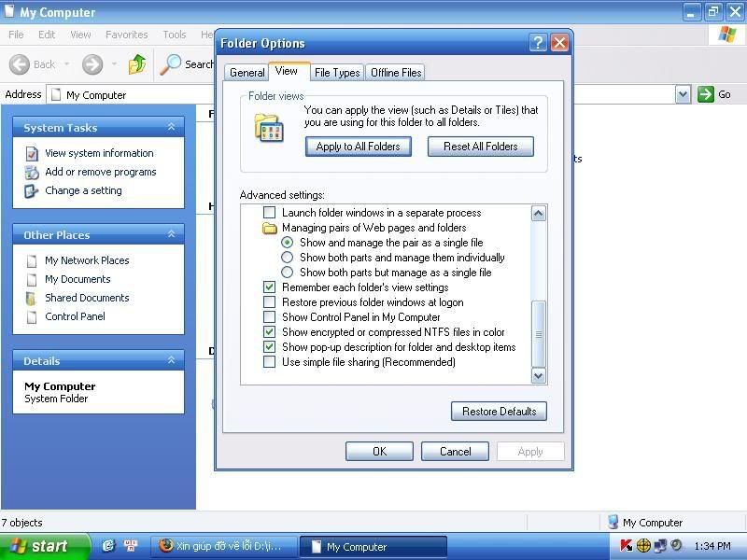The height and width of the screenshot is (560, 747).
Task: Click the My Computer icon in address bar
Action: pos(56,94)
